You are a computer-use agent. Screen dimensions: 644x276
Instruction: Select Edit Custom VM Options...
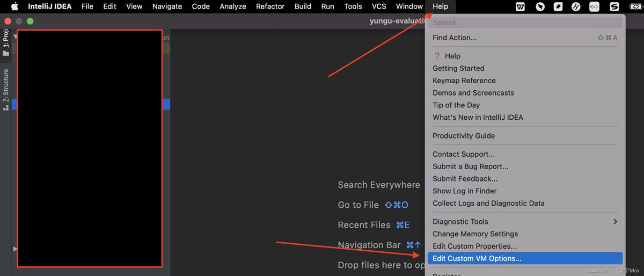525,258
